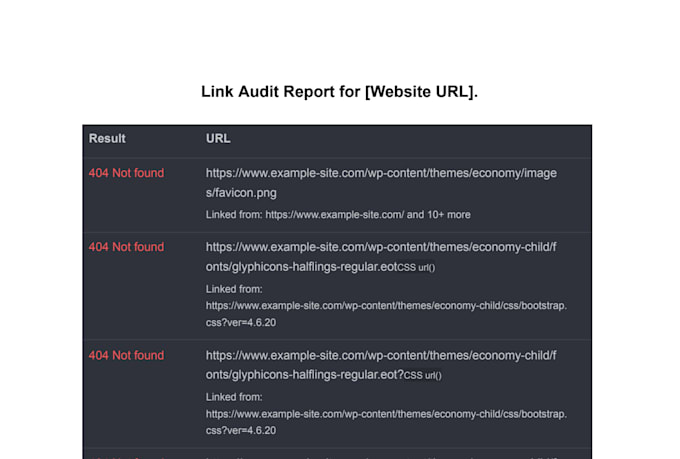Viewport: 680px width, 459px height.
Task: Click '404 Not found' in the regular.eotcss row
Action: (x=126, y=247)
